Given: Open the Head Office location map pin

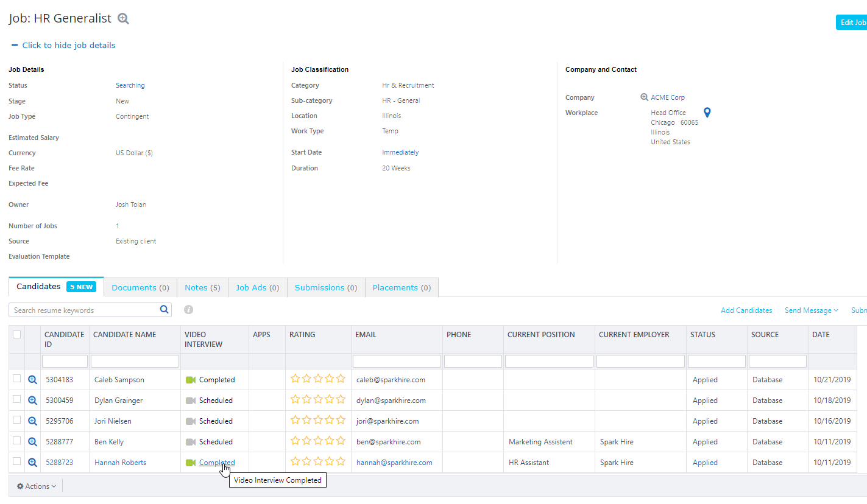Looking at the screenshot, I should (x=707, y=112).
